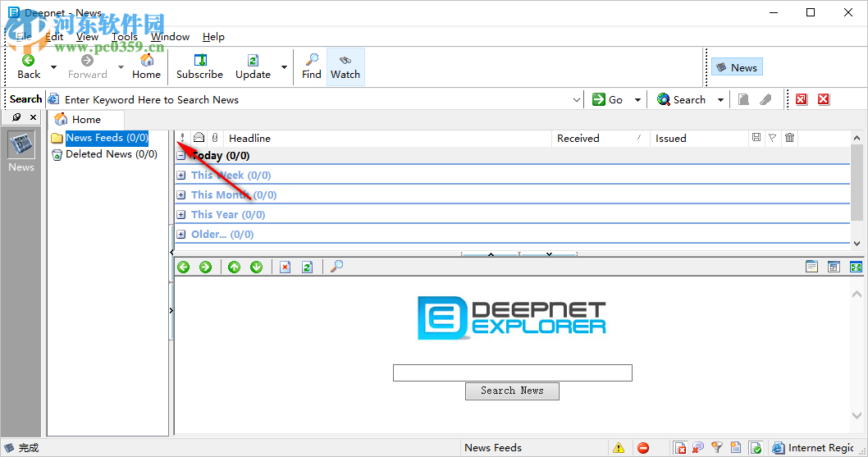
Task: Open the Help menu
Action: pos(213,37)
